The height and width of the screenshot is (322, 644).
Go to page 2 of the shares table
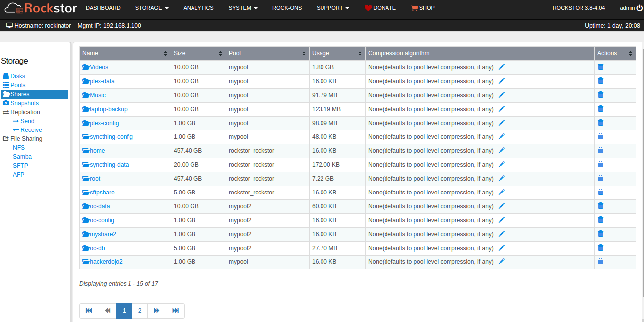[140, 310]
